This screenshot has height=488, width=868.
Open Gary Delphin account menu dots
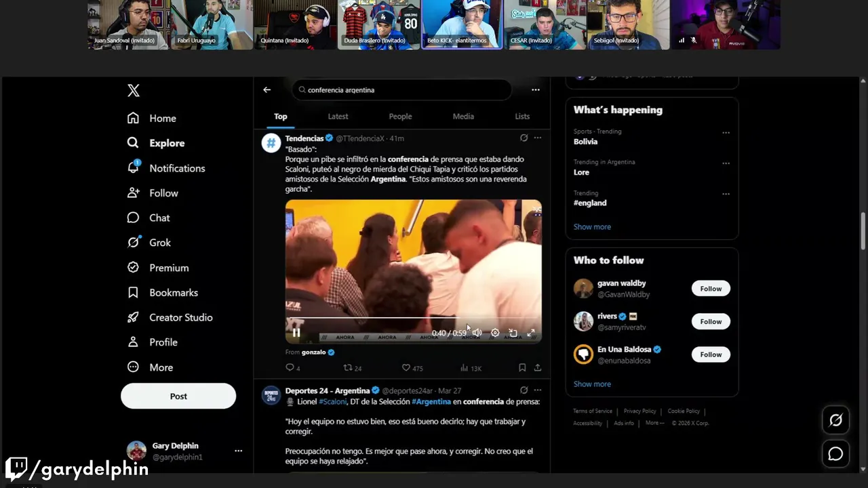tap(238, 451)
